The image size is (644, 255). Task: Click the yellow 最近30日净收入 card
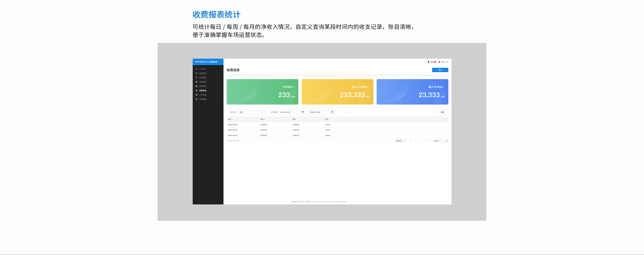click(x=337, y=92)
